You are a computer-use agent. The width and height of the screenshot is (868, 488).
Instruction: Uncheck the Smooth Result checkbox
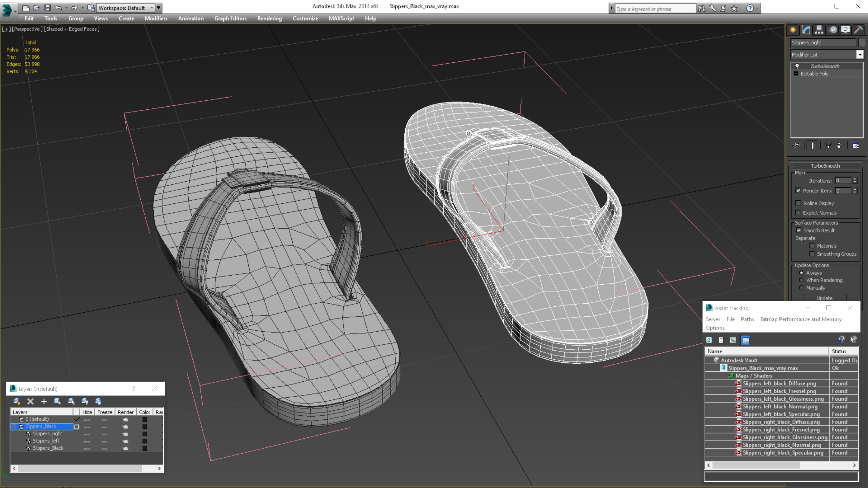(798, 230)
